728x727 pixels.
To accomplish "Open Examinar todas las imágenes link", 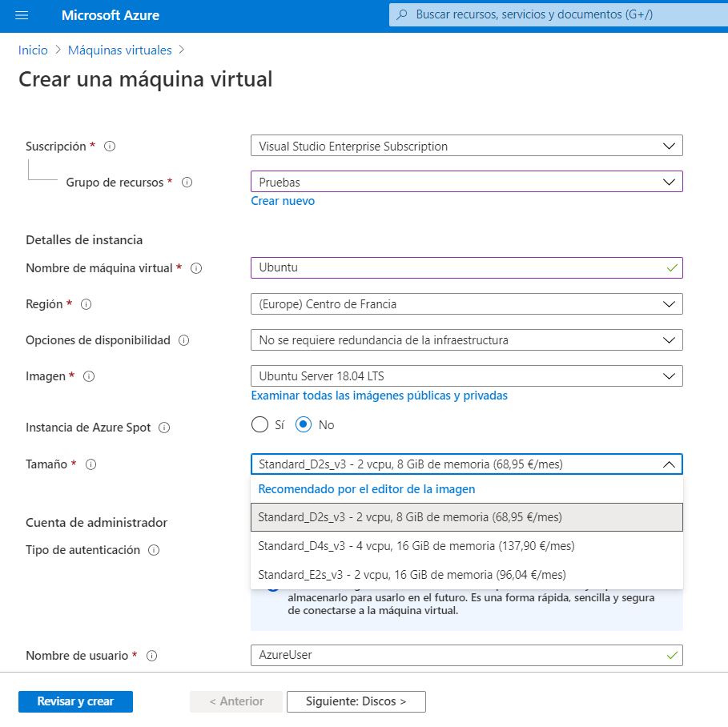I will pyautogui.click(x=380, y=396).
